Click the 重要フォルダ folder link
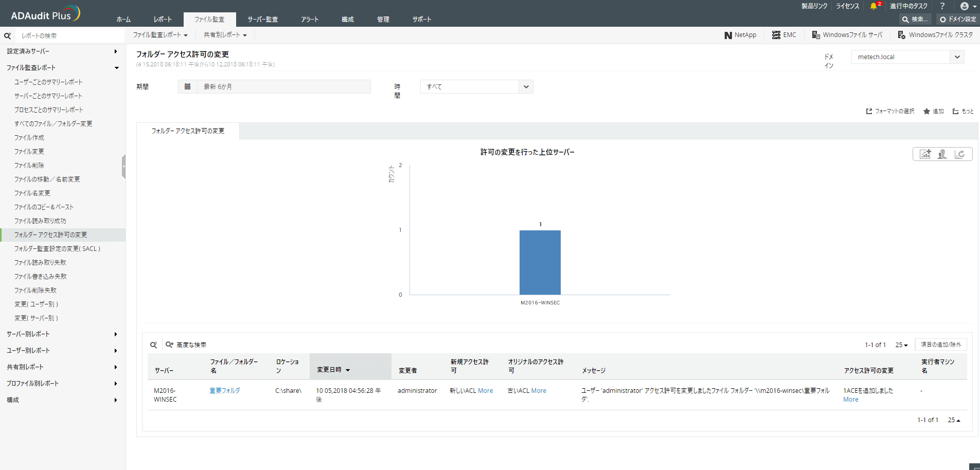This screenshot has height=470, width=980. tap(225, 391)
